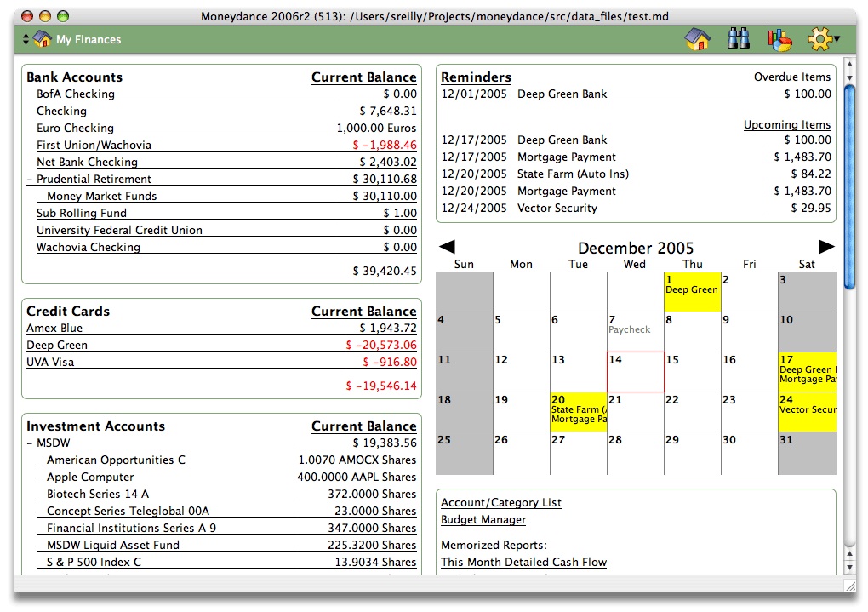
Task: Click the scrollbar down arrow at bottom
Action: click(x=850, y=567)
